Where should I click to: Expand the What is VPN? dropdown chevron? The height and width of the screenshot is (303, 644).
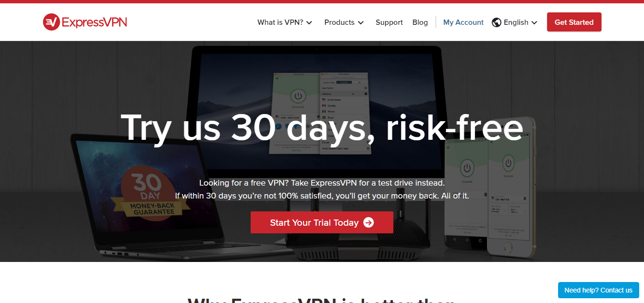coord(309,22)
